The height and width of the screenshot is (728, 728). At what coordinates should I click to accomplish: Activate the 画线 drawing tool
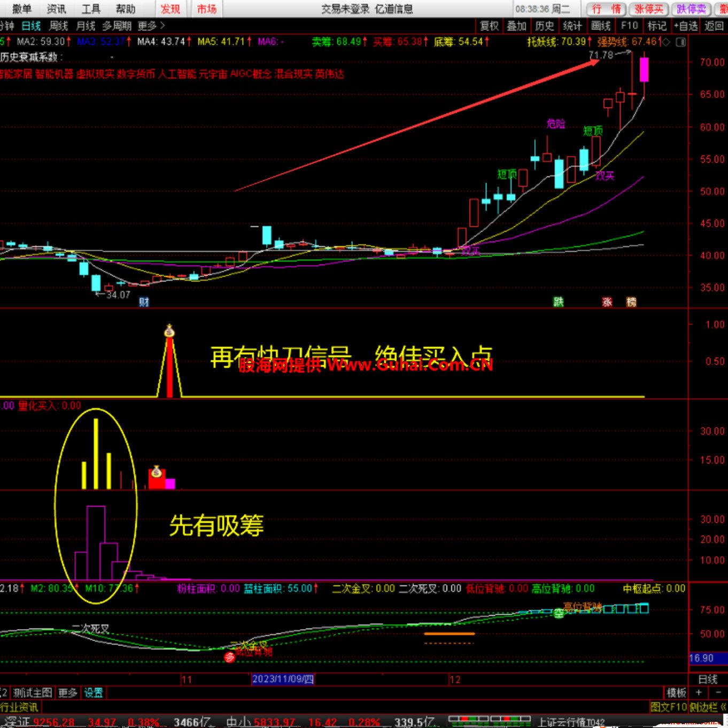[x=601, y=26]
